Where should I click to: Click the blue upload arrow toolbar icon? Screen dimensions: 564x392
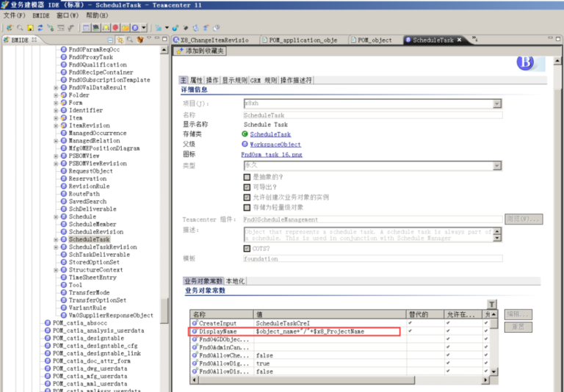[206, 28]
